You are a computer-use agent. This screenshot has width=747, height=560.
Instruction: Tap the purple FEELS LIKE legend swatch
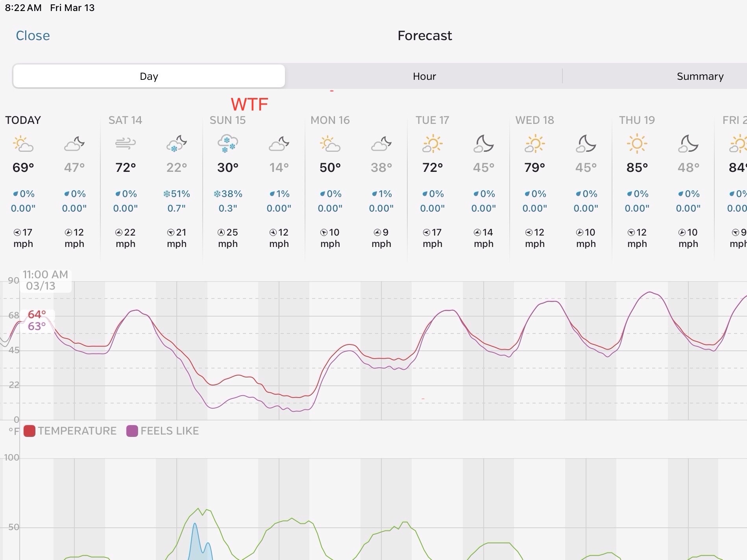(132, 431)
